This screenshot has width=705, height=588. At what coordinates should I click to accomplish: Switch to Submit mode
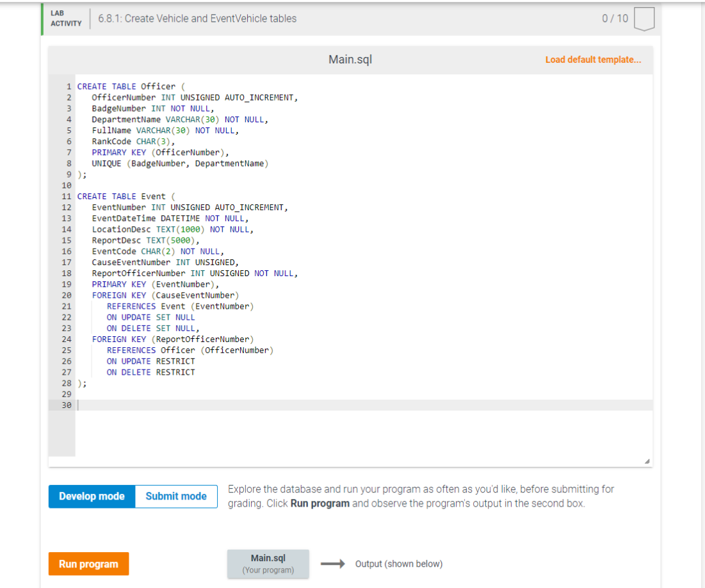[175, 496]
